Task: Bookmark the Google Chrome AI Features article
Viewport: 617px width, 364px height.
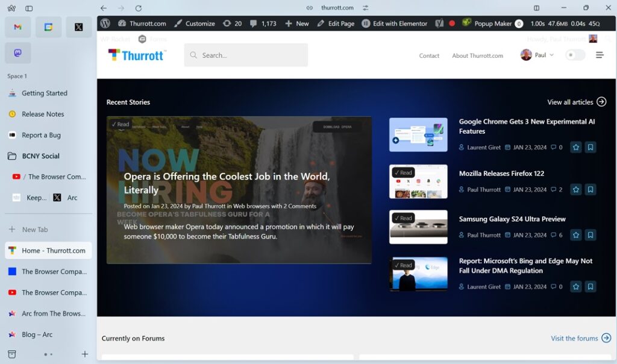Action: [590, 147]
